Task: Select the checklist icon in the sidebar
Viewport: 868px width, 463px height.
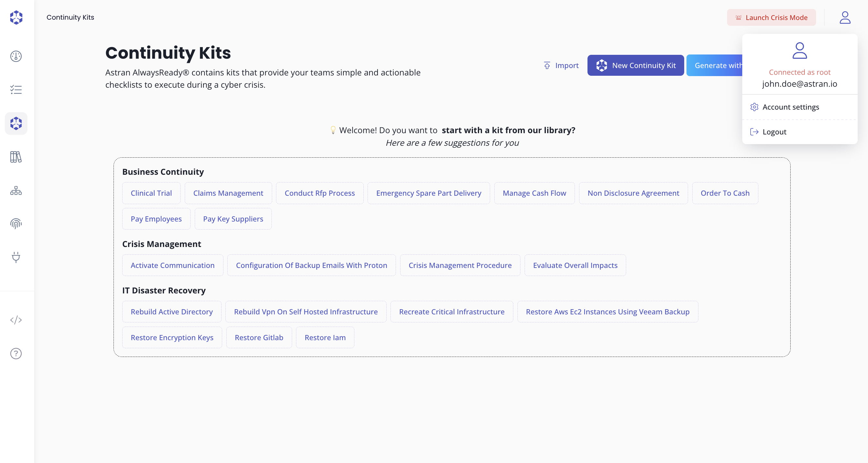Action: (x=16, y=90)
